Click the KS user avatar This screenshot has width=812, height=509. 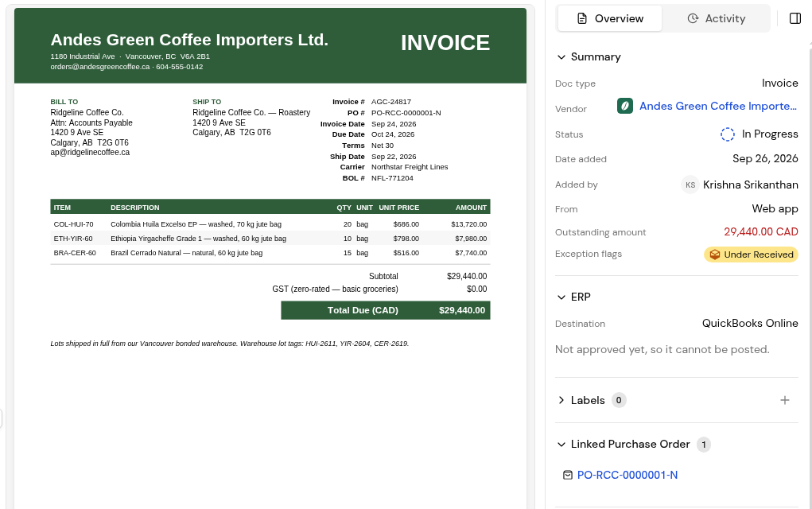pyautogui.click(x=690, y=185)
